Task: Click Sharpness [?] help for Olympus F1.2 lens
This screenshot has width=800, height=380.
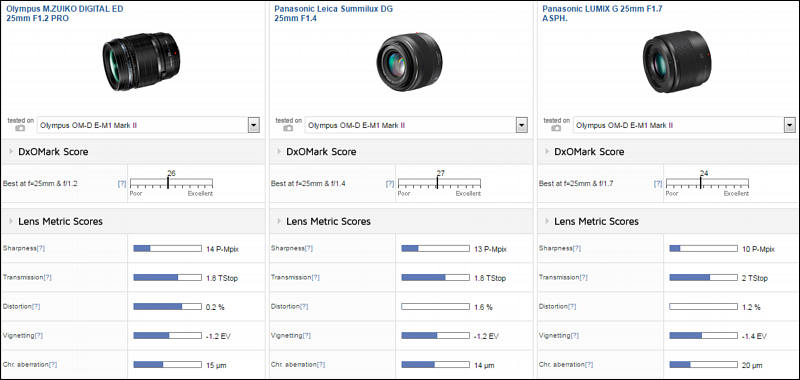Action: point(41,248)
